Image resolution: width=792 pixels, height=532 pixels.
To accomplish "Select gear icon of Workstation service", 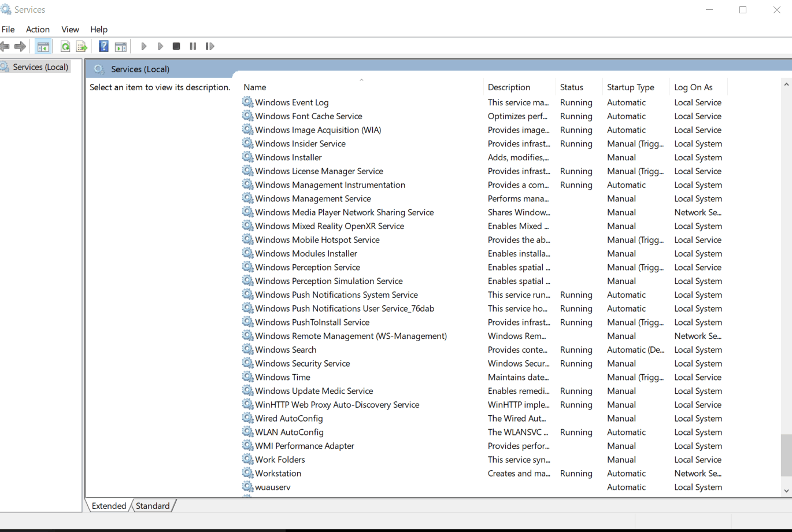I will (x=248, y=473).
